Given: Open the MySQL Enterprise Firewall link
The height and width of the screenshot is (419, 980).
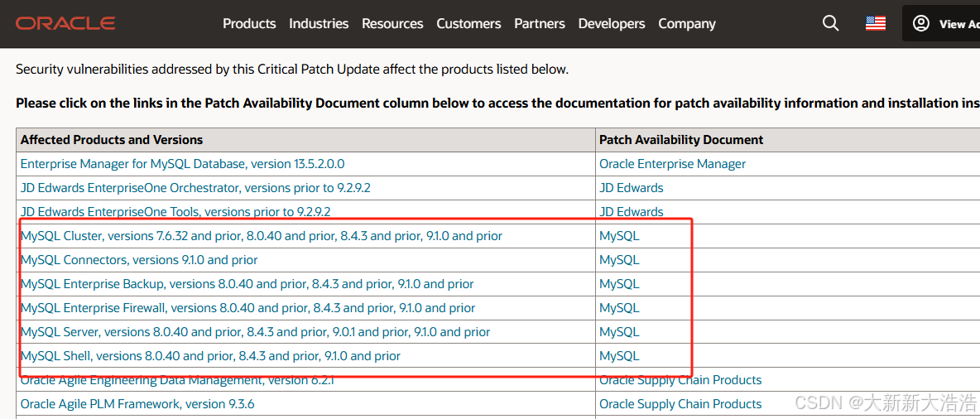Looking at the screenshot, I should (x=247, y=308).
